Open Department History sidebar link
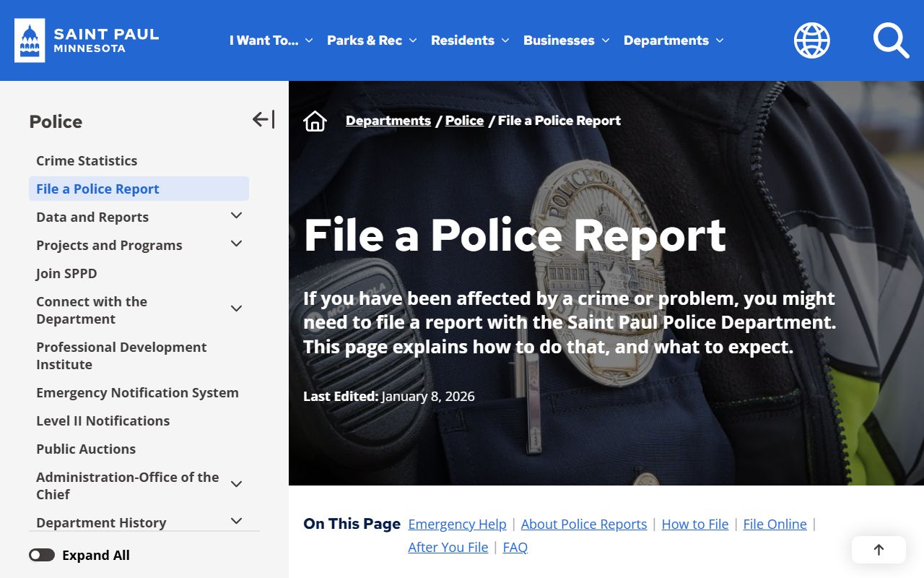924x578 pixels. [101, 522]
